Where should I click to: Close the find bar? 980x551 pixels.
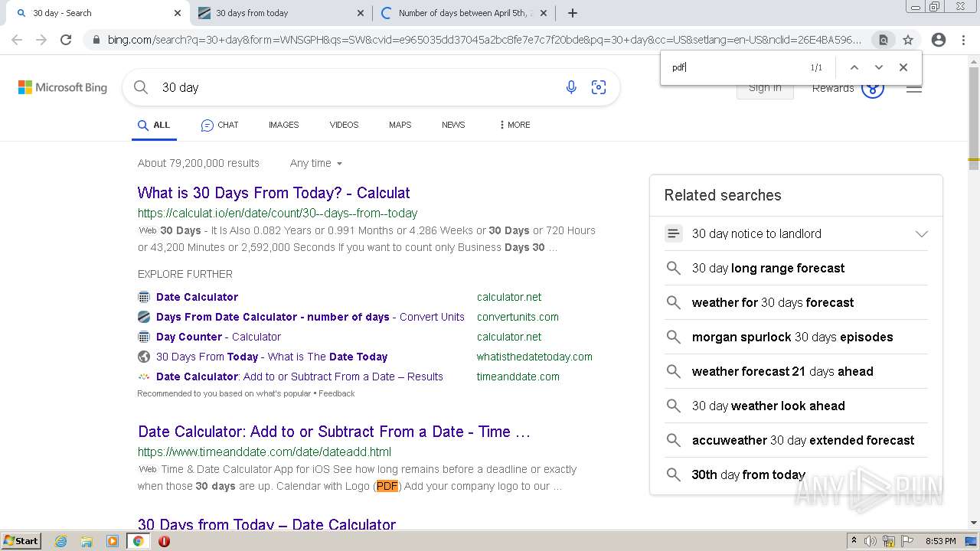coord(903,67)
